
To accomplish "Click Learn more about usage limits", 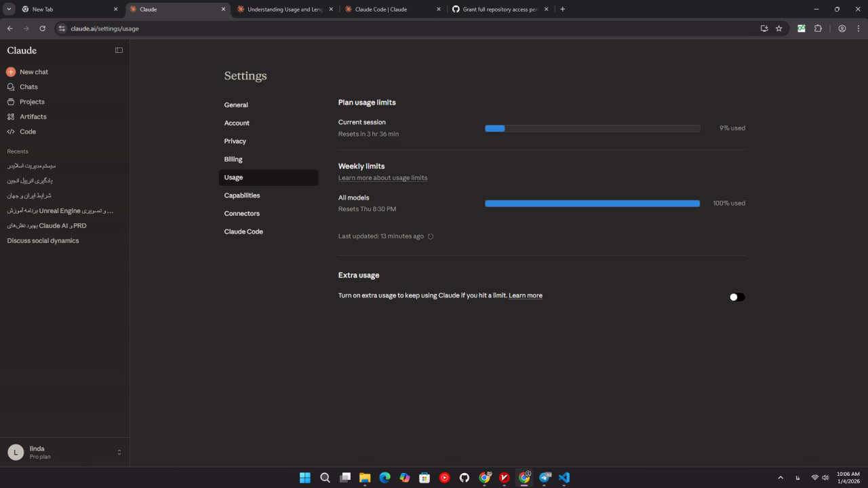I will [x=382, y=178].
